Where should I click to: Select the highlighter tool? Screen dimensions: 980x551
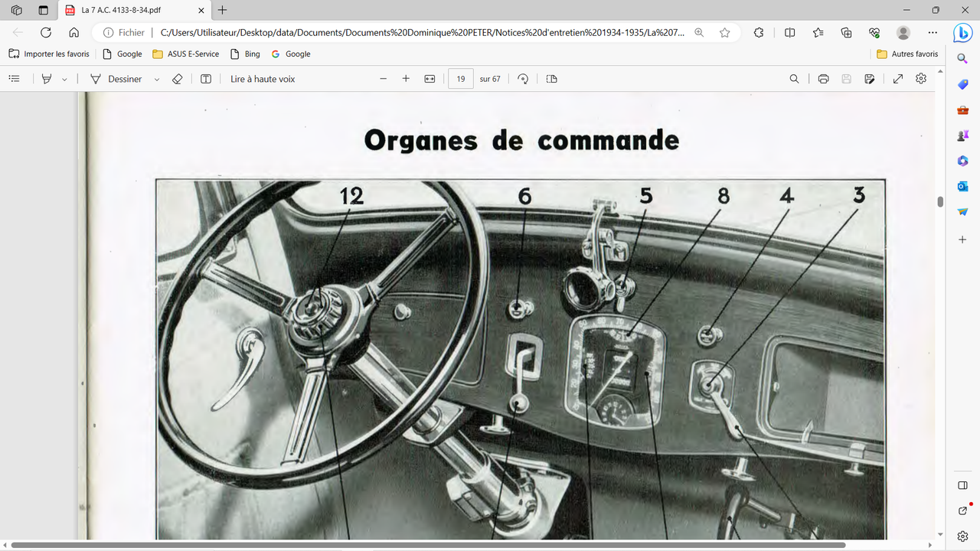[47, 79]
